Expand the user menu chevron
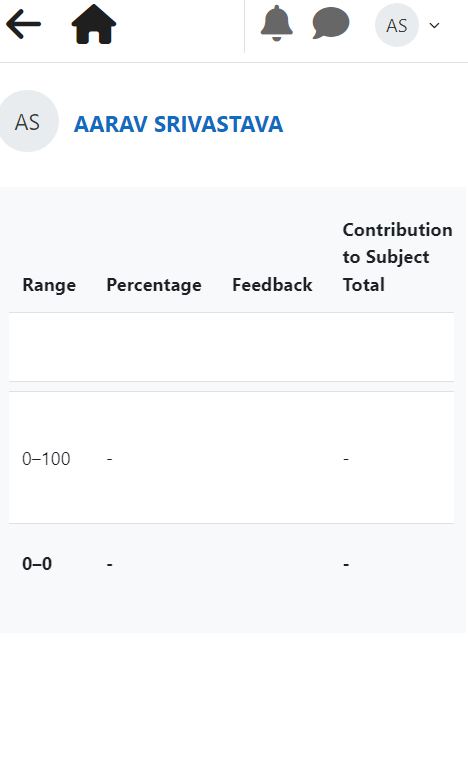The image size is (468, 781). 434,25
